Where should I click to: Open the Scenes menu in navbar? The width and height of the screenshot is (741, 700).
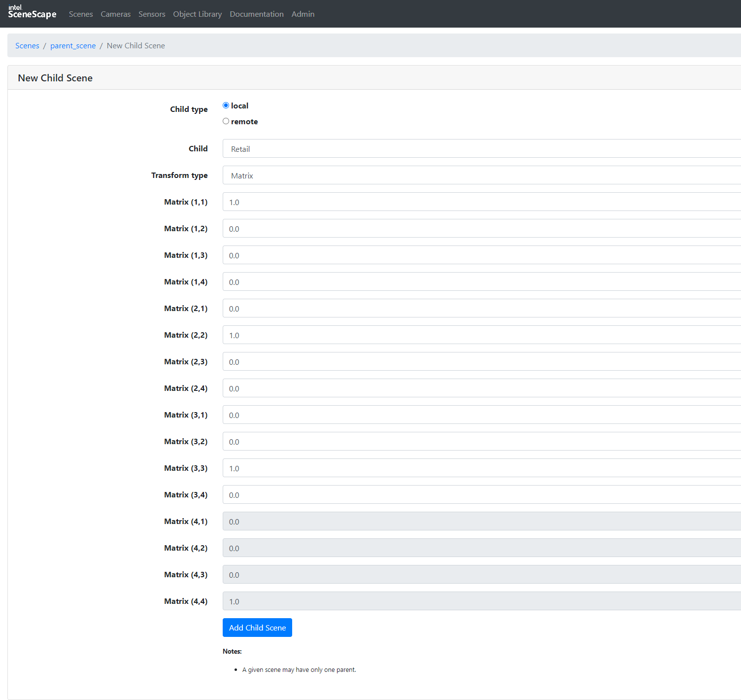tap(81, 14)
